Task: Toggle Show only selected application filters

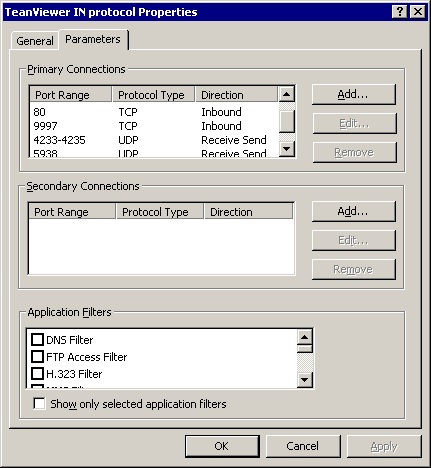Action: [x=39, y=404]
